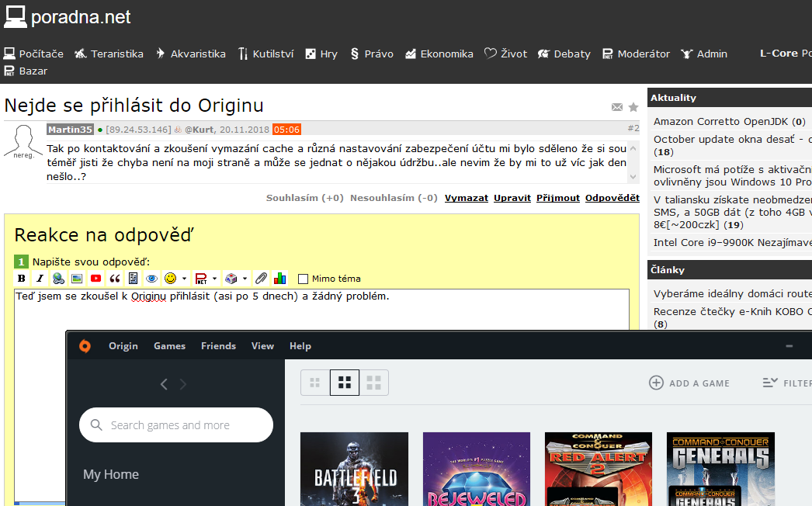Insert code block via document icon
The height and width of the screenshot is (506, 812).
point(133,279)
